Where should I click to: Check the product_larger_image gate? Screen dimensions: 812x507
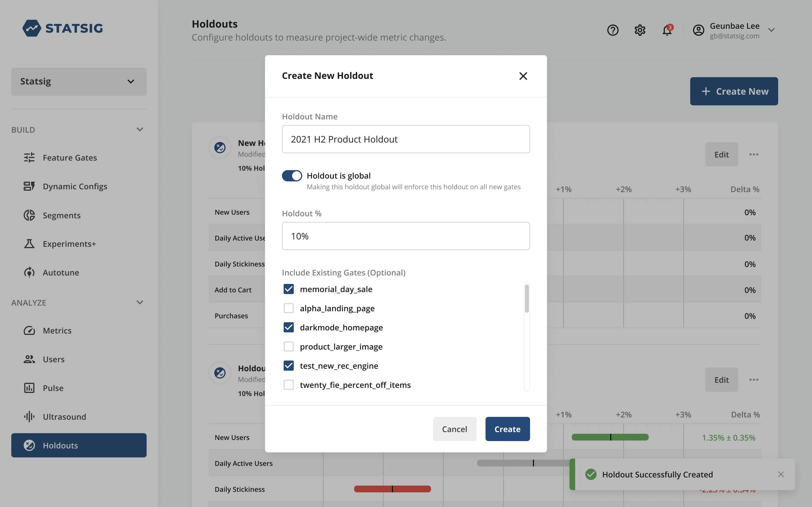[288, 346]
